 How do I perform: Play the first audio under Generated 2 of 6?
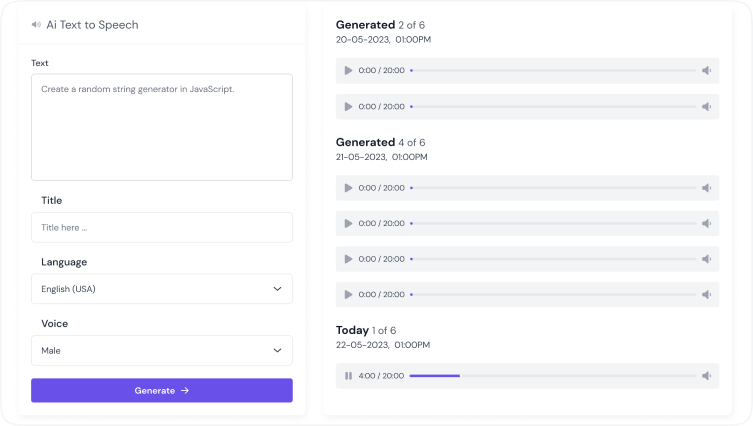[x=348, y=71]
